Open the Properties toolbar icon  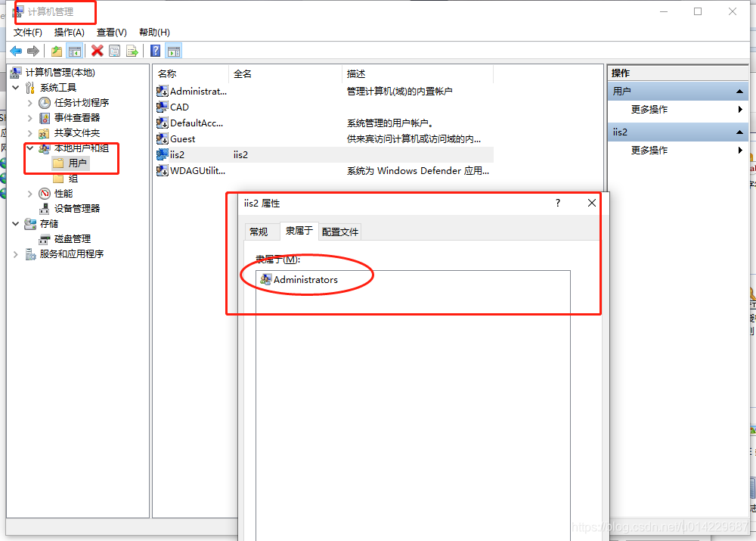pos(114,50)
